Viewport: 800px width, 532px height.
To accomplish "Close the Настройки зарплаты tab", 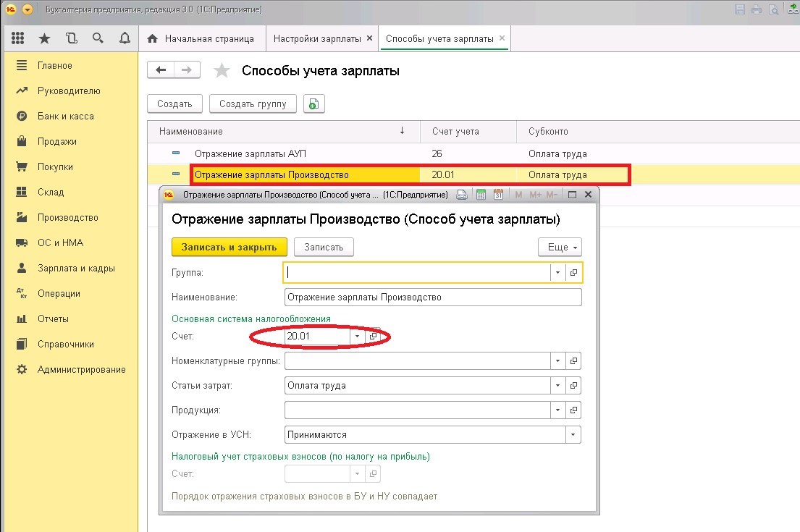I will [x=369, y=38].
